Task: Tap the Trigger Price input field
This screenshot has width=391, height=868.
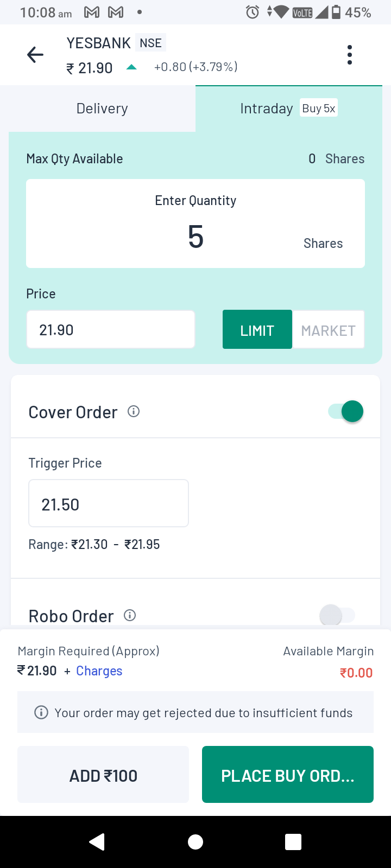Action: 109,503
